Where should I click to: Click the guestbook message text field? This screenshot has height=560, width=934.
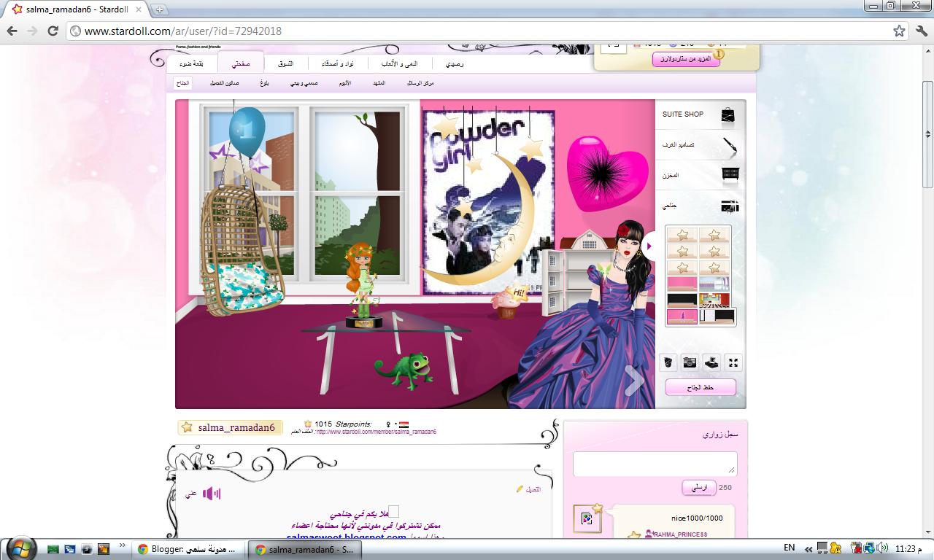tap(655, 464)
